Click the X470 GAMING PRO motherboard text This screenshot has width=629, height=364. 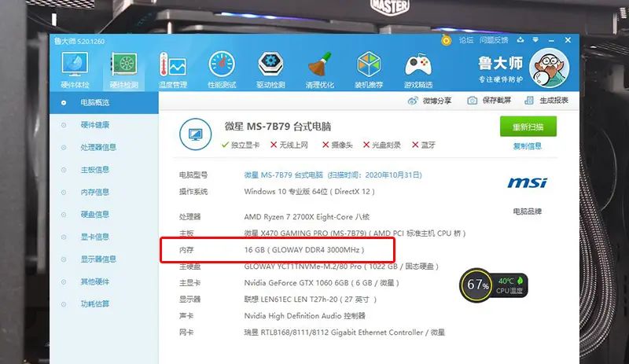click(355, 233)
